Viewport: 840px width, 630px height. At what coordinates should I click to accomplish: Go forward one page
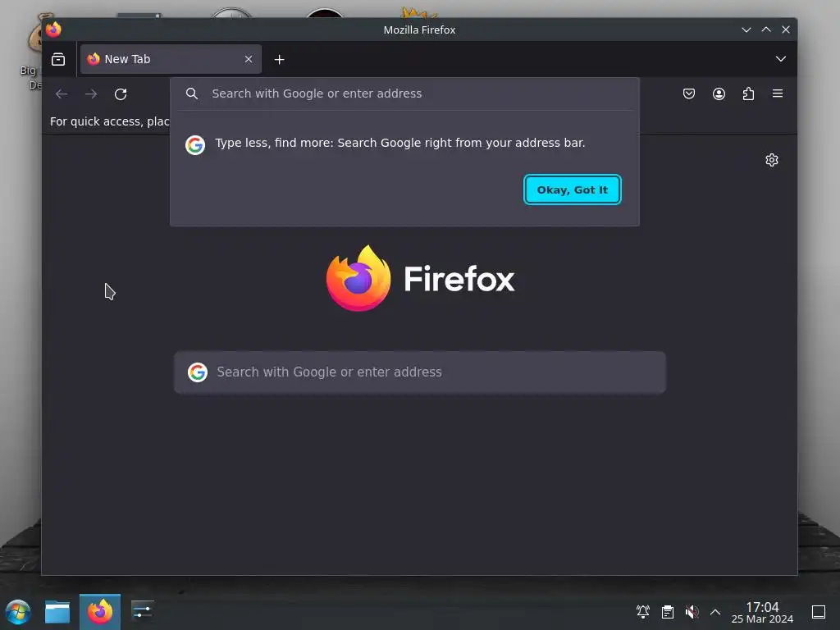pos(91,94)
